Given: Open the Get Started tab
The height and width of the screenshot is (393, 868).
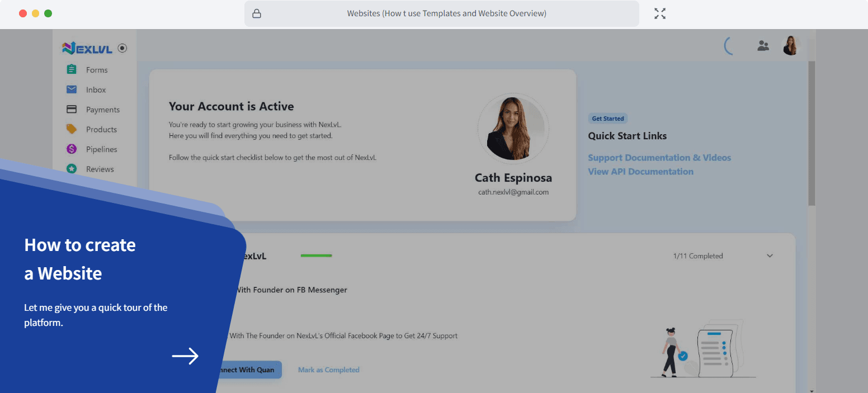Looking at the screenshot, I should click(608, 118).
